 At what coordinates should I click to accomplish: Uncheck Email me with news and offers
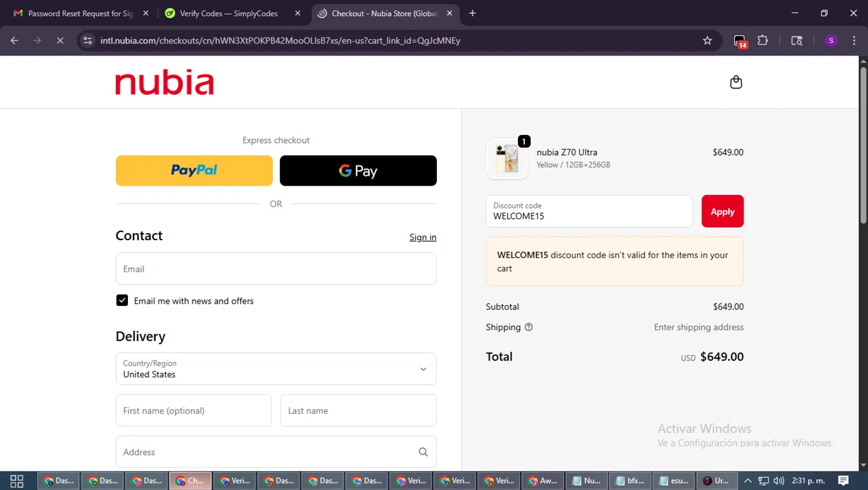pos(122,300)
